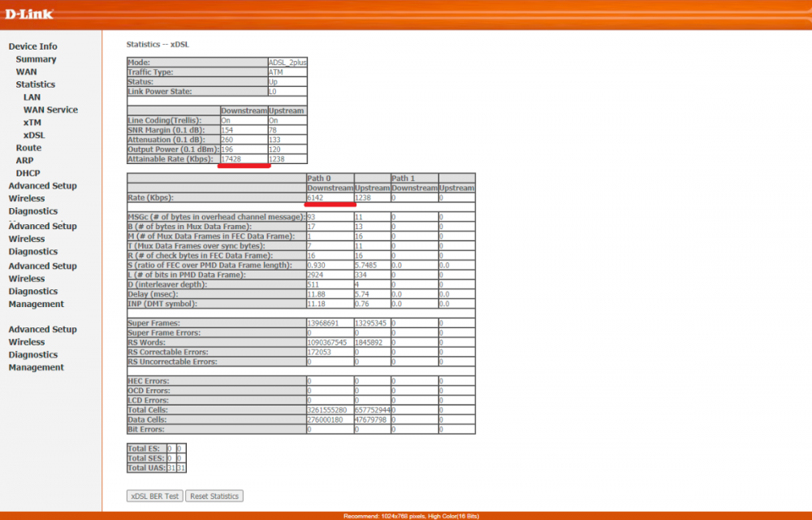This screenshot has height=520, width=812.
Task: Expand Advanced Setup directly below DHCP
Action: pyautogui.click(x=42, y=186)
